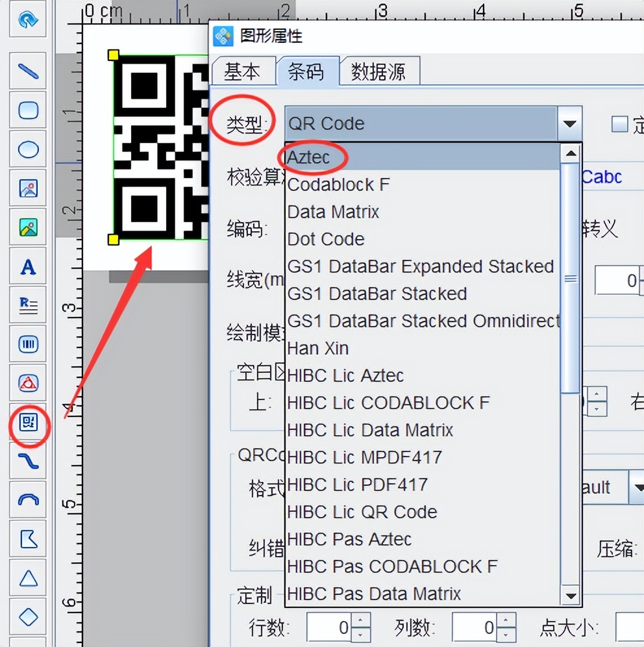Click the QR code object on canvas
The image size is (644, 647).
[161, 147]
